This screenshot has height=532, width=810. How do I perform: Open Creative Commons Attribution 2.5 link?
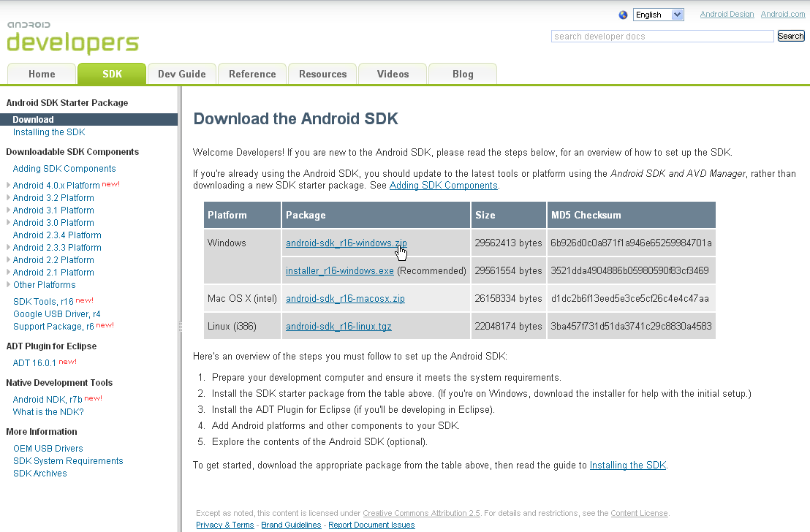[422, 513]
